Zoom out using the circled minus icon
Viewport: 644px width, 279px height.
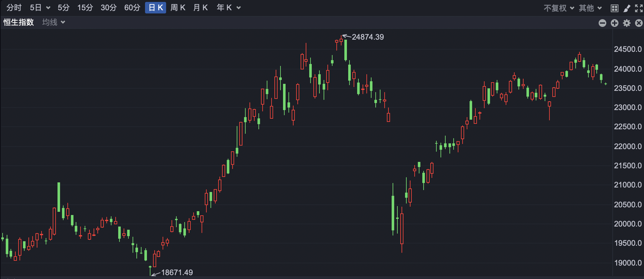click(x=602, y=23)
